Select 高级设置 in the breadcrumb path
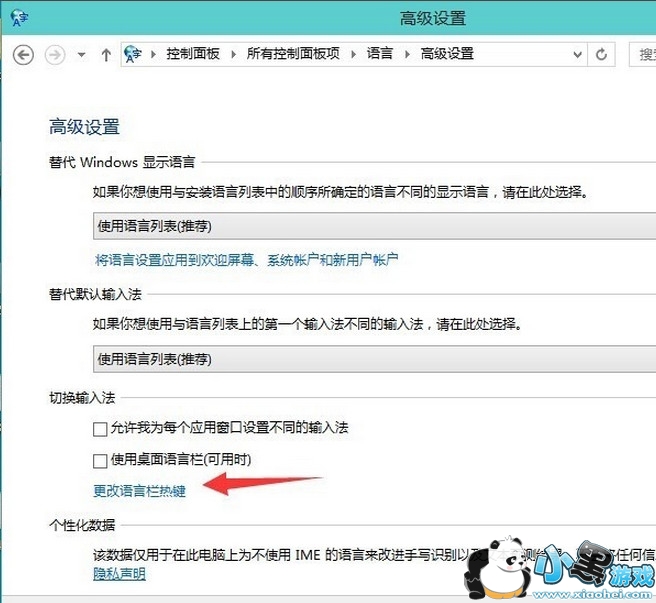The width and height of the screenshot is (656, 603). (x=447, y=54)
